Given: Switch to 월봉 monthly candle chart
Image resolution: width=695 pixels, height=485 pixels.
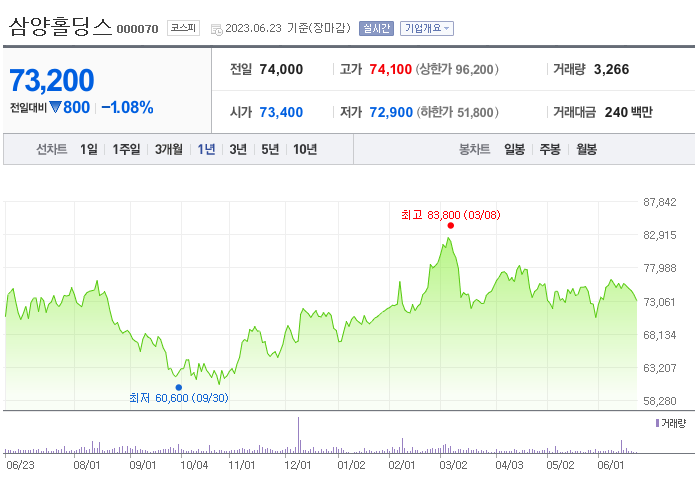Looking at the screenshot, I should (586, 149).
